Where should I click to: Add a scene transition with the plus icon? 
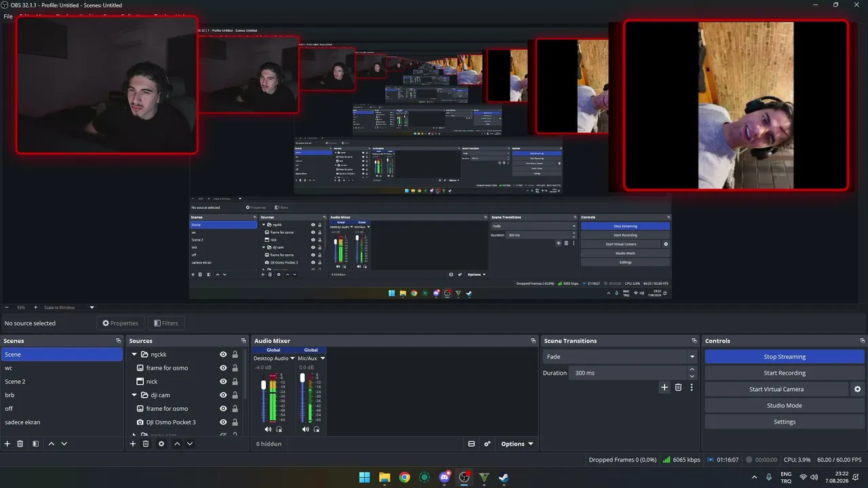coord(665,387)
